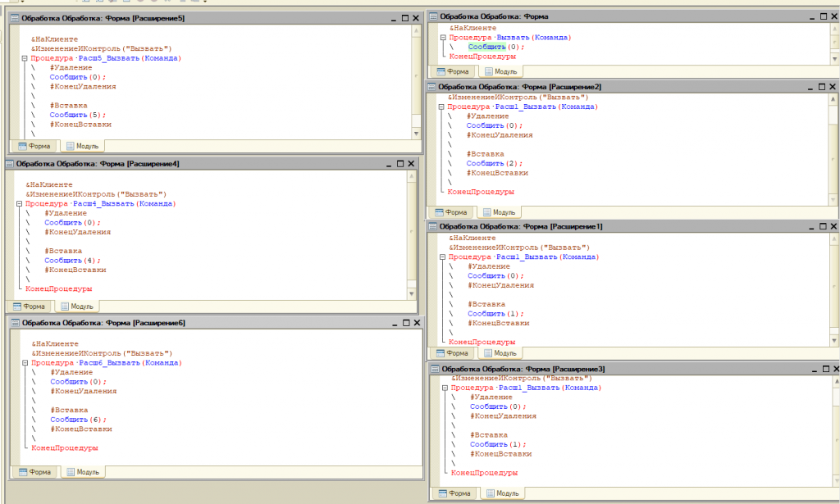
Task: Select Форма tab in the Расширение3 window
Action: [454, 493]
